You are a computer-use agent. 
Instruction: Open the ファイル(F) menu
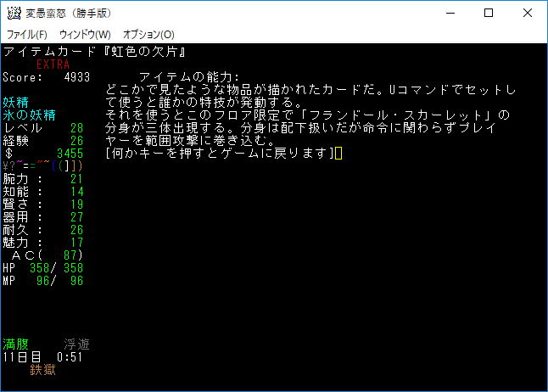(26, 34)
